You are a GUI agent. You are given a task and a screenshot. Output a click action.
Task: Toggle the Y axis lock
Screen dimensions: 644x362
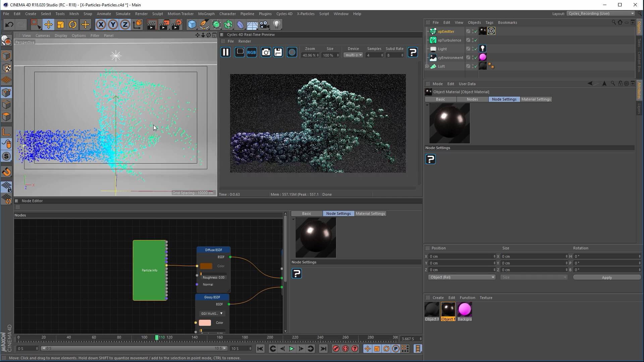[x=113, y=24]
